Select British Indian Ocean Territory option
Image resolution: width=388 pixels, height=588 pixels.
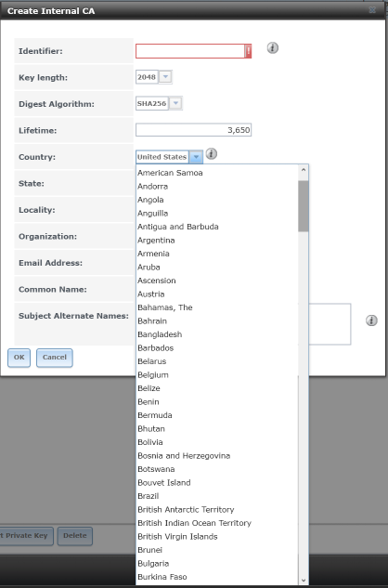(x=217, y=523)
